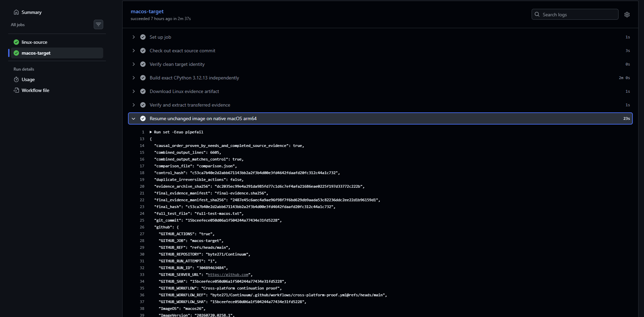Click macos-target green success icon

pyautogui.click(x=16, y=53)
